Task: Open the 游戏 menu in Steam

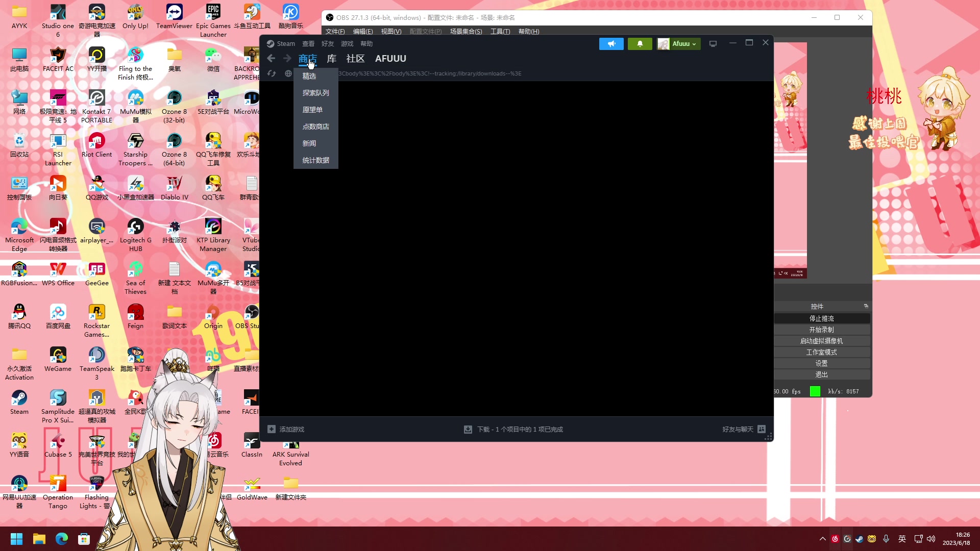Action: pyautogui.click(x=347, y=44)
